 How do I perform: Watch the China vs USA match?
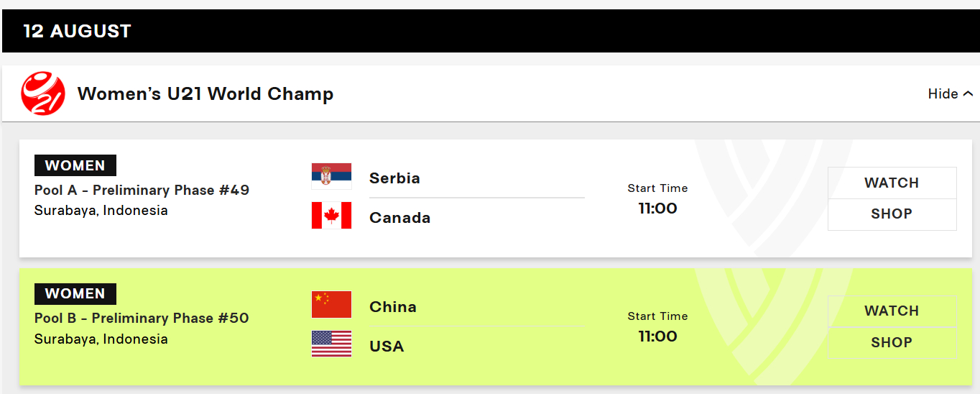(892, 311)
